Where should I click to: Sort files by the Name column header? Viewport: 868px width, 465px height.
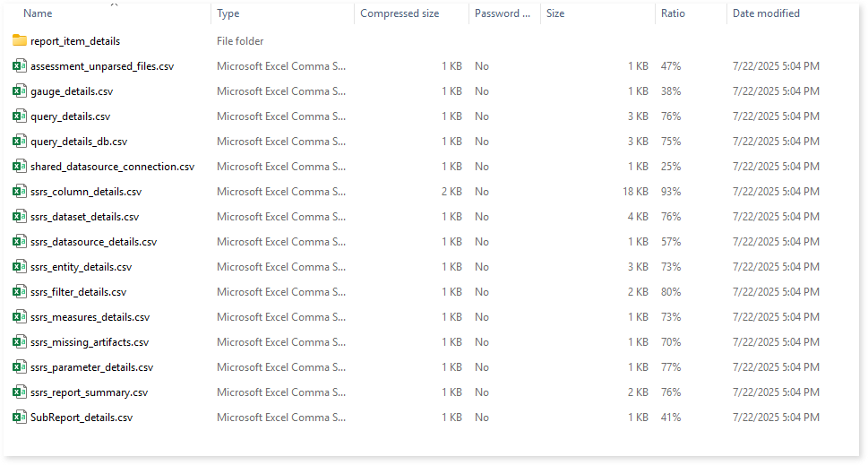click(38, 13)
